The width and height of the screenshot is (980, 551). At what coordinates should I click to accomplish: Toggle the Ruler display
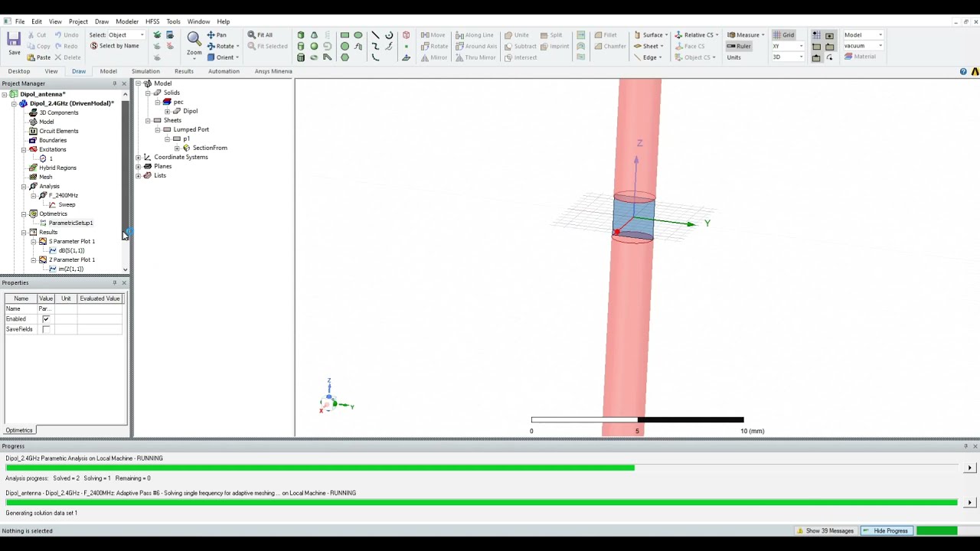pos(740,46)
